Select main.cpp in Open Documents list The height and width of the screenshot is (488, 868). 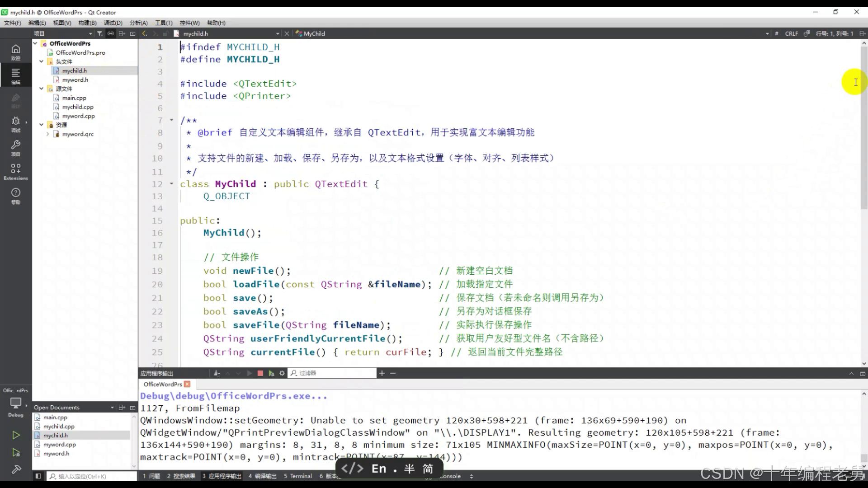55,417
